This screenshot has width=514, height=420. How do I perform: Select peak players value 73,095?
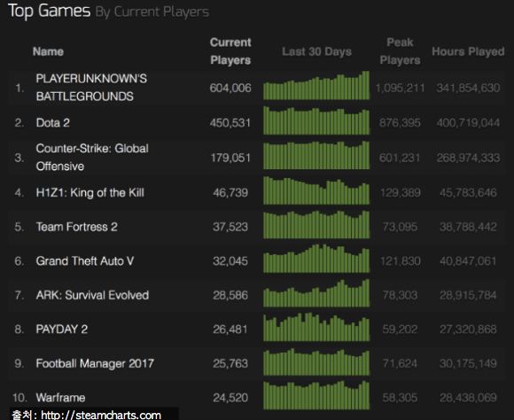tap(400, 227)
